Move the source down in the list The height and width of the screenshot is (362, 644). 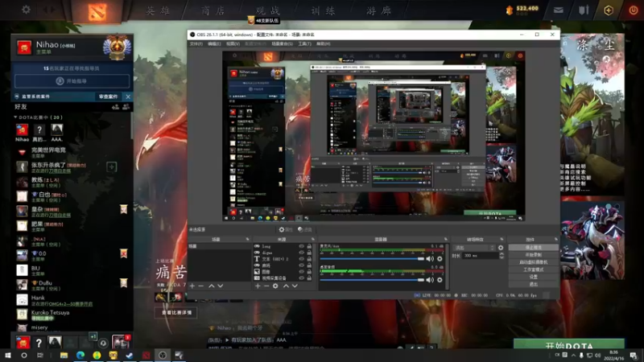(295, 286)
